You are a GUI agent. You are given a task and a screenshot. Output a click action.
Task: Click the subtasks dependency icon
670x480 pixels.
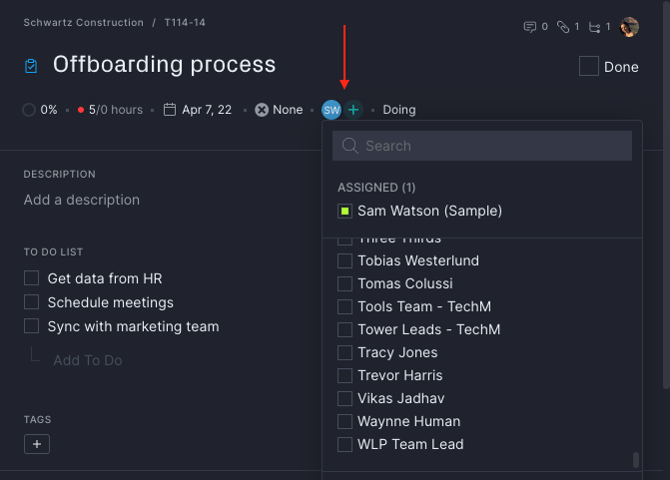(594, 27)
